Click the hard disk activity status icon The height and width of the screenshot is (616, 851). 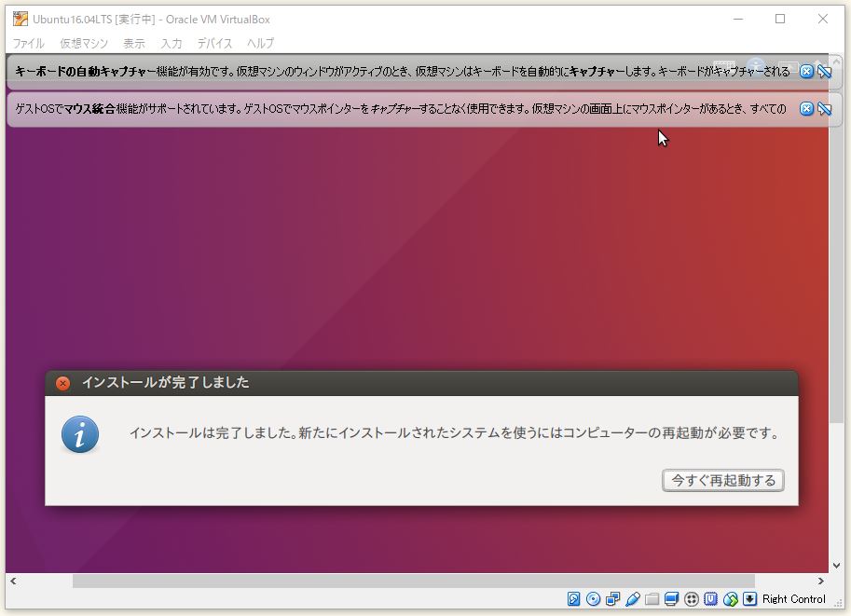tap(573, 598)
